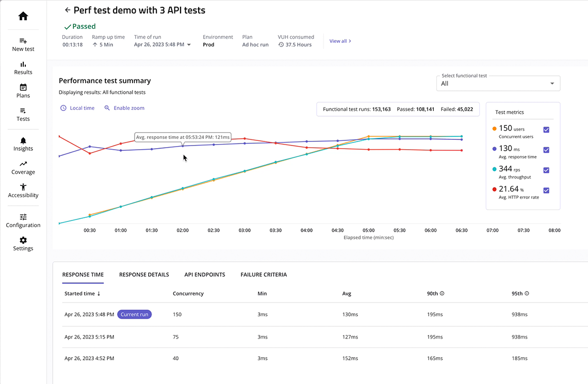
Task: Switch to the API Endpoints tab
Action: [204, 275]
